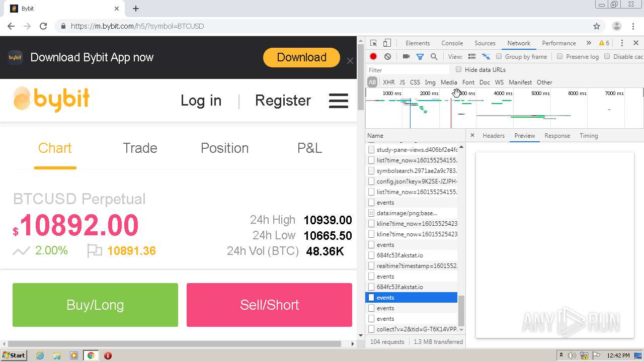Image resolution: width=644 pixels, height=362 pixels.
Task: Enable the Group by frame checkbox
Action: 499,56
